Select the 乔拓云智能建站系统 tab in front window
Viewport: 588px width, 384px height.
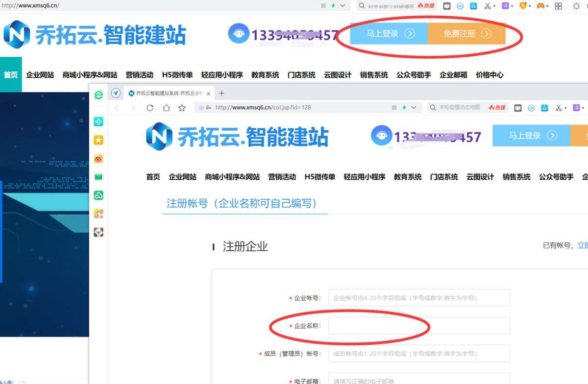tap(170, 93)
